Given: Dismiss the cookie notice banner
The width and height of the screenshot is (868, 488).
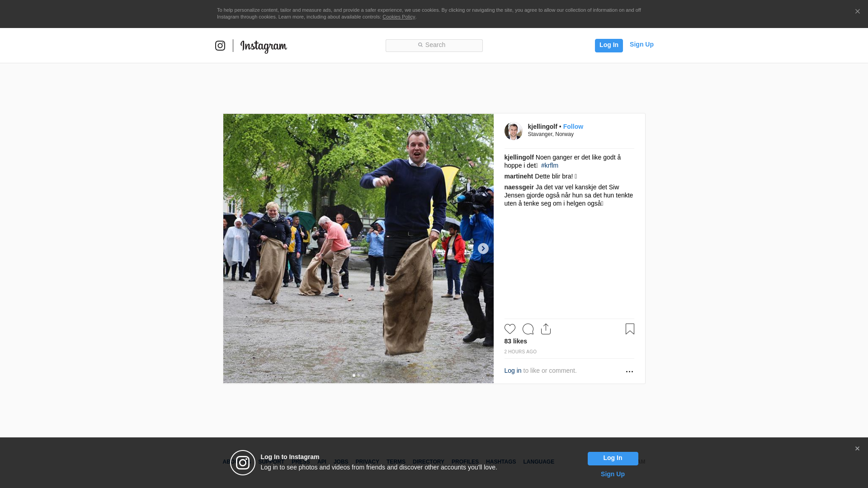Looking at the screenshot, I should click(x=857, y=12).
